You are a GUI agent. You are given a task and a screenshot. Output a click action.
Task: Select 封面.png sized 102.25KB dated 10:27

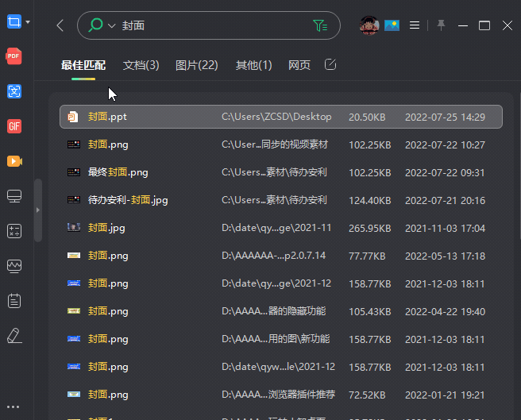281,144
